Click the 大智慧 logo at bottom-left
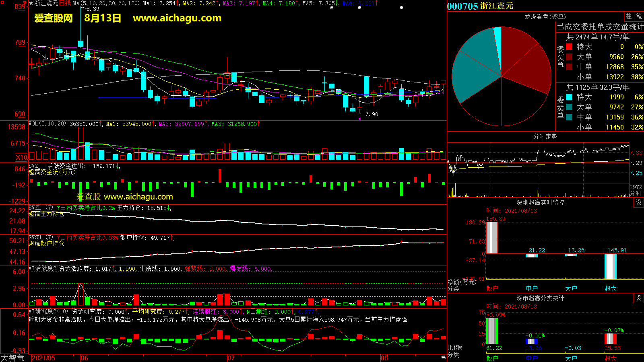The height and width of the screenshot is (362, 644). pos(13,358)
